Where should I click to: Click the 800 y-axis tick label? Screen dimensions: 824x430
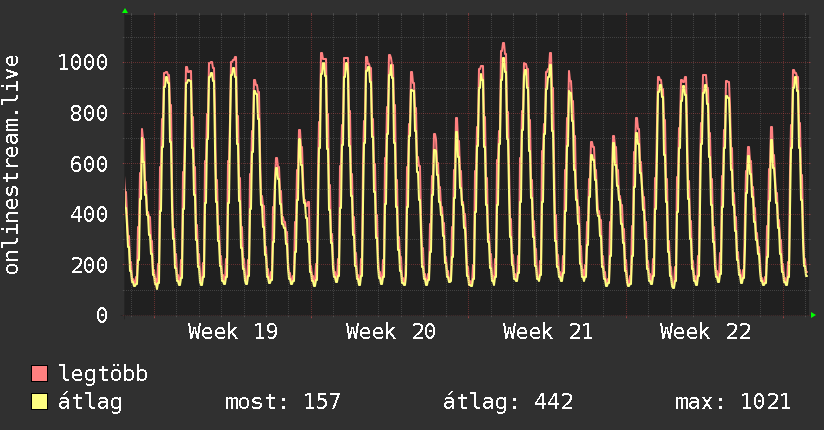89,114
